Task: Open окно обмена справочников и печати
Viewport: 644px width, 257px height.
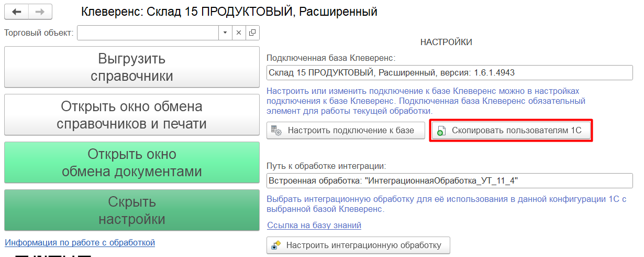Action: pos(132,115)
